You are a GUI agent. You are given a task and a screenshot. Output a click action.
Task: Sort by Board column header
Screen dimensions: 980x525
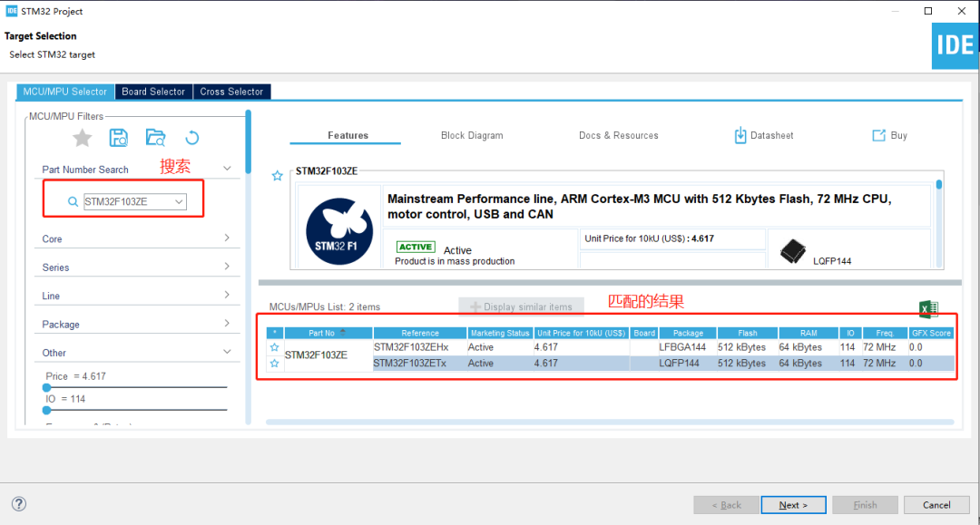[x=644, y=334]
